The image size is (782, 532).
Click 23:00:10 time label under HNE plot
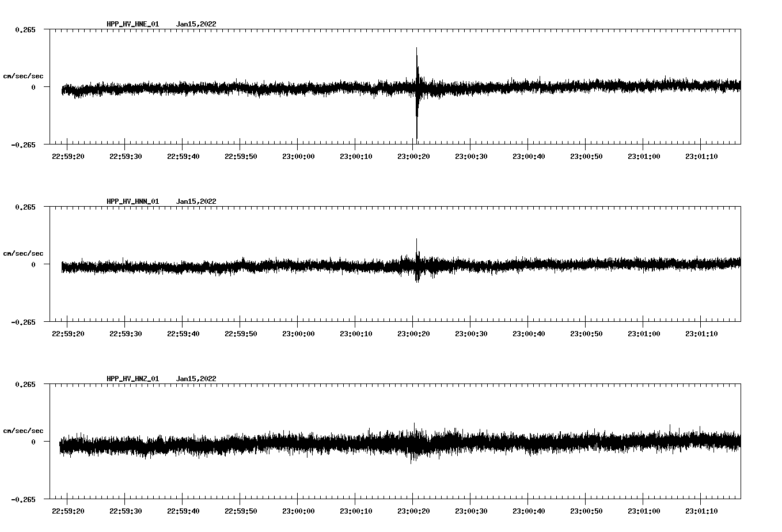(356, 157)
